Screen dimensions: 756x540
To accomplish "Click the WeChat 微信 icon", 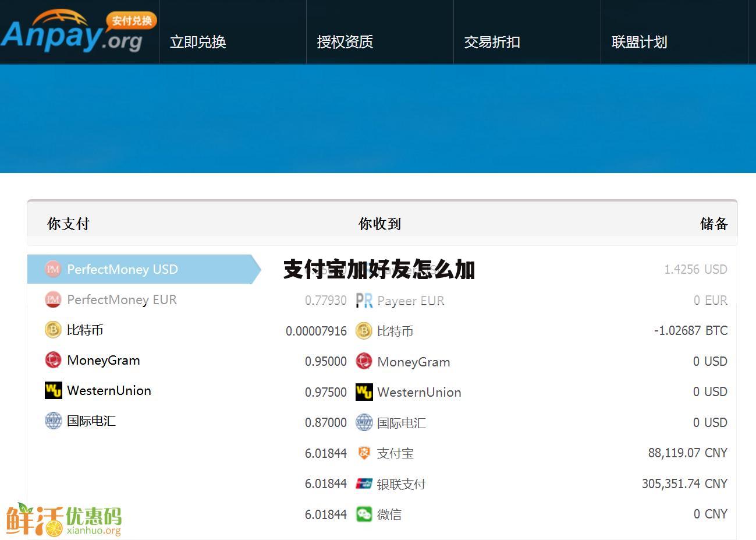I will pos(364,514).
